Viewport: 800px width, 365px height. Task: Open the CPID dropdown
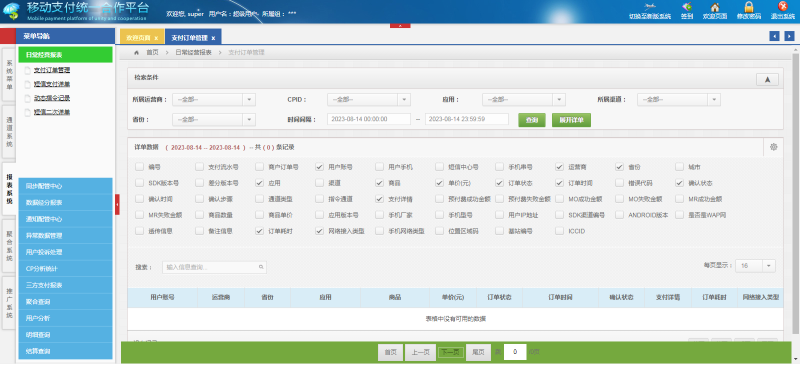pyautogui.click(x=369, y=100)
